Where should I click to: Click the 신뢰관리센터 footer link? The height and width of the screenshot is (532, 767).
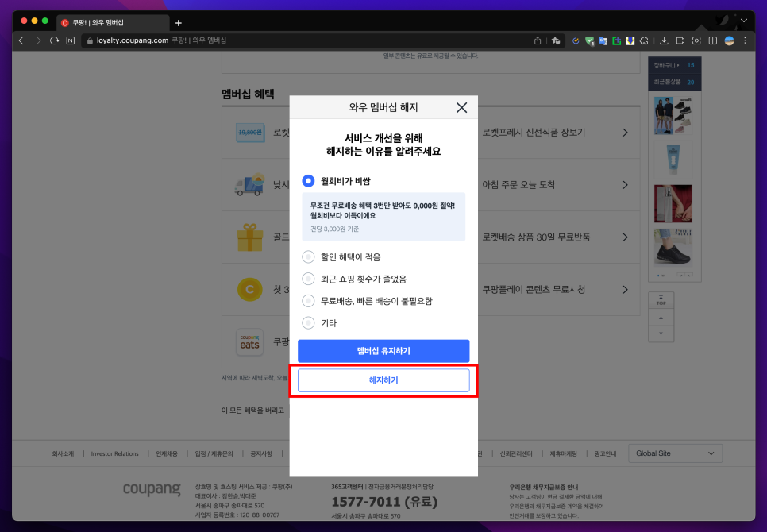pos(516,453)
